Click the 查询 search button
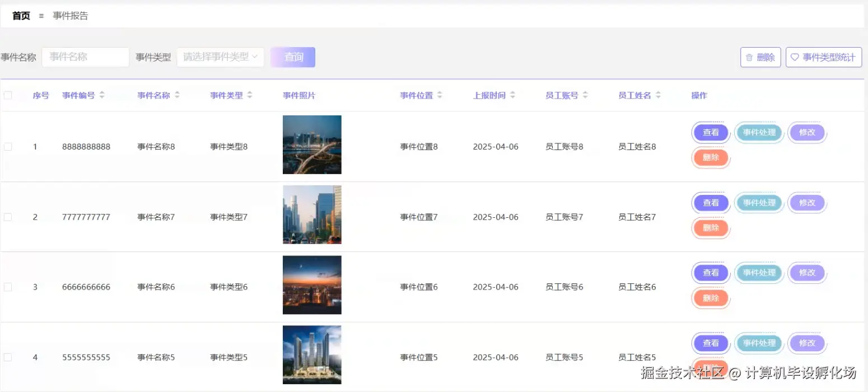The width and height of the screenshot is (868, 392). click(292, 57)
